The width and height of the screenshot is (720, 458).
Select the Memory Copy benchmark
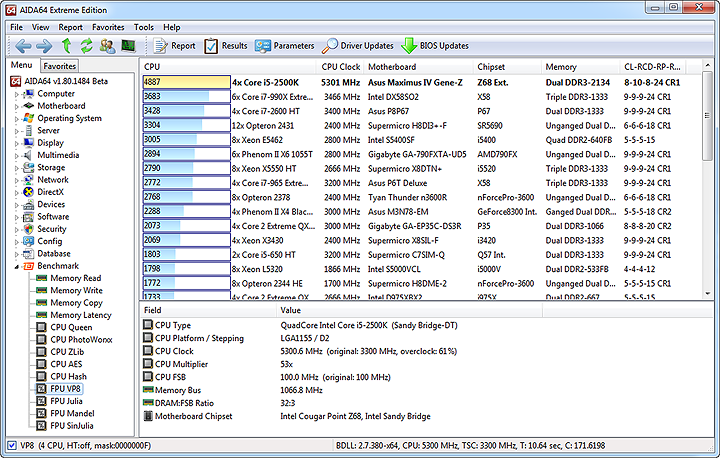[76, 303]
